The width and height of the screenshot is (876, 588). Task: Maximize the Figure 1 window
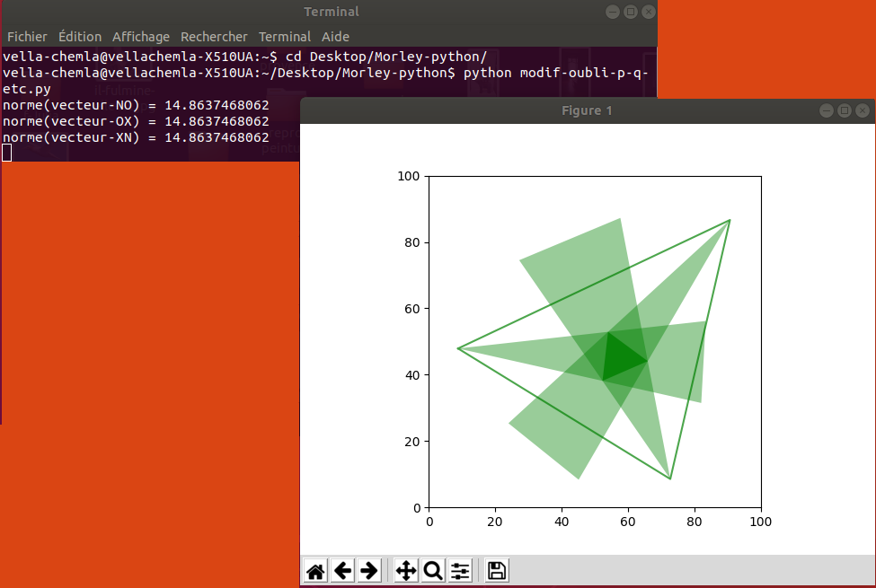tap(845, 110)
